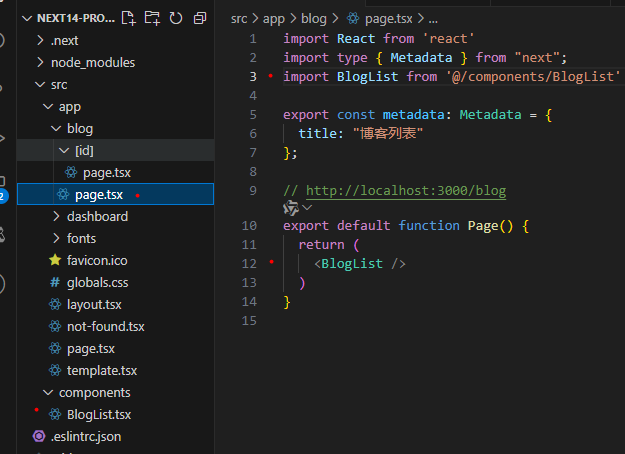Click the Page function name on line 10
Viewport: 625px width, 454px height.
483,226
